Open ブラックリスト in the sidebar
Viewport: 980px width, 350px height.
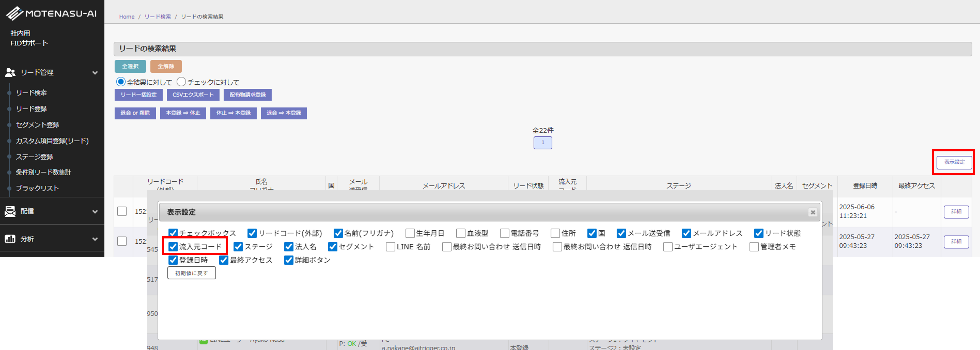37,188
